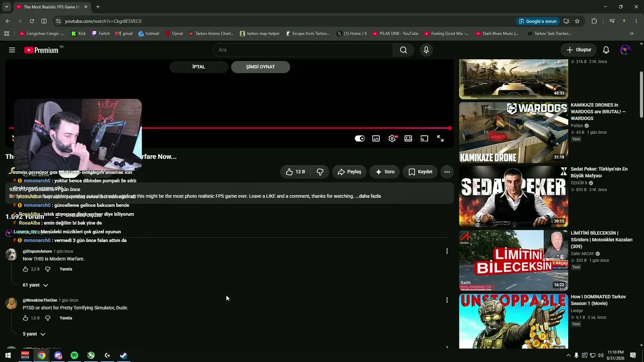Open Steam from the taskbar
644x362 pixels.
[123, 355]
